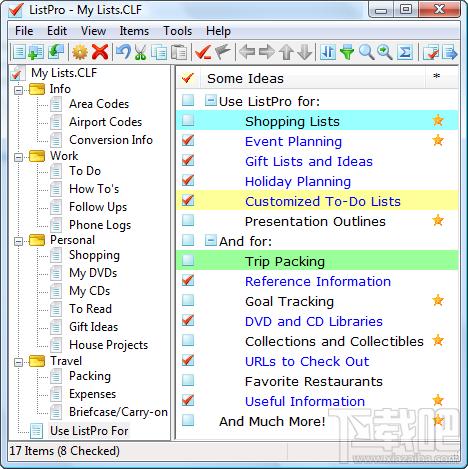Collapse the 'And for:' item group
Viewport: 468px width, 469px height.
210,240
